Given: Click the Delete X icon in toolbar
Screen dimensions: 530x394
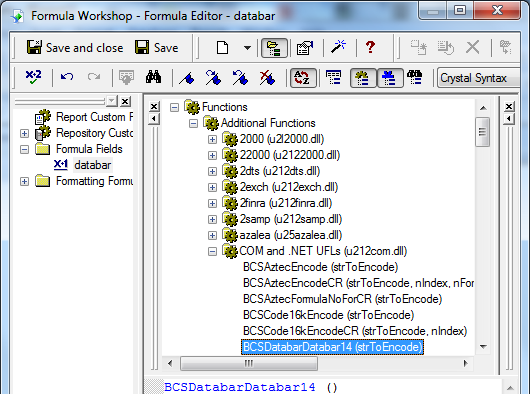Looking at the screenshot, I should [x=473, y=47].
